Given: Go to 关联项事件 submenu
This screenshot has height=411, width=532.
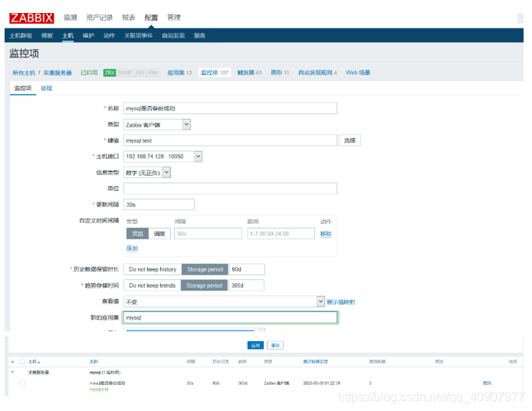Looking at the screenshot, I should pos(139,35).
